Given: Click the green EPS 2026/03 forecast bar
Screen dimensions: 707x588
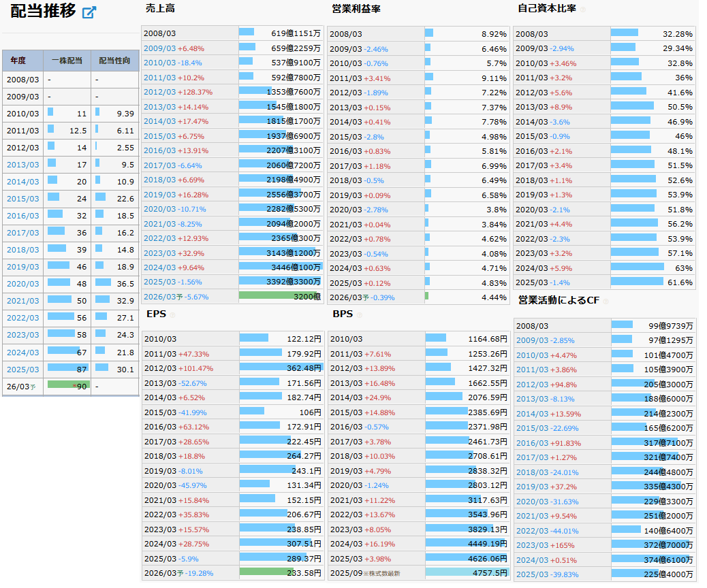Looking at the screenshot, I should tap(266, 572).
